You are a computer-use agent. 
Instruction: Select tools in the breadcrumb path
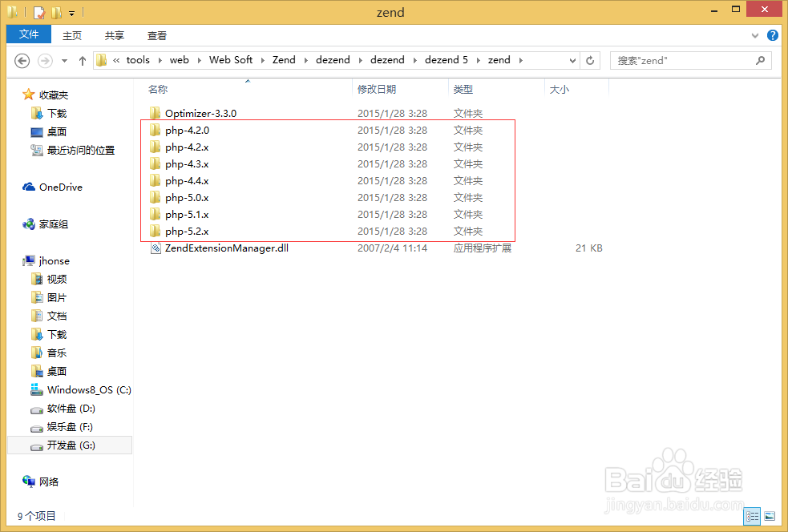[138, 60]
